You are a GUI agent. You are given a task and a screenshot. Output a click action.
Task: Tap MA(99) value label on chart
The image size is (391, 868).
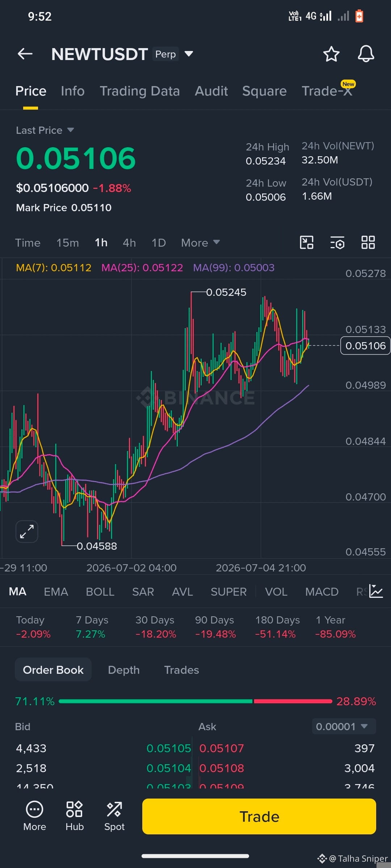coord(234,268)
